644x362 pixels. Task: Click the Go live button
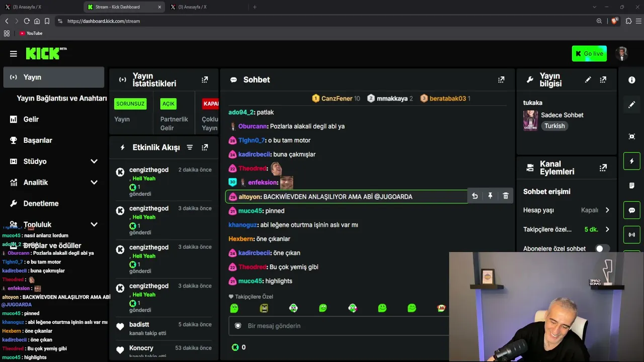point(589,54)
